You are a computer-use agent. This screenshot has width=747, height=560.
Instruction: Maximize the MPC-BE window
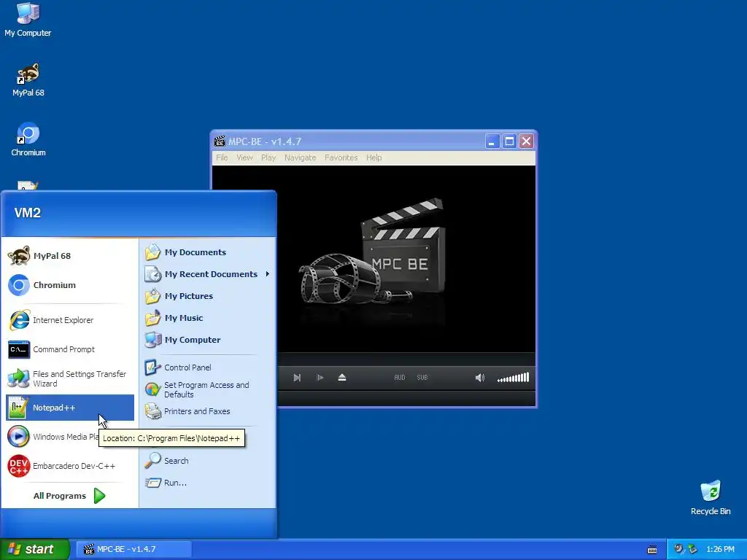509,141
